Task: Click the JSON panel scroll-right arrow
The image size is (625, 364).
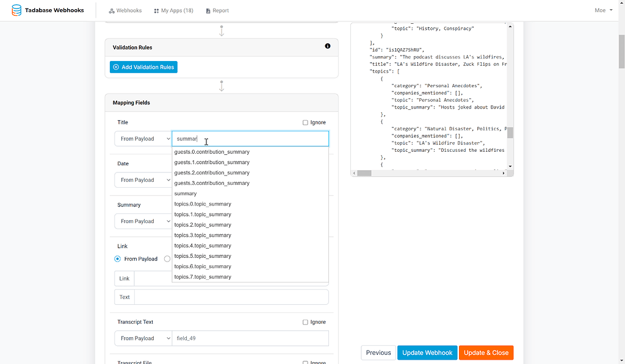Action: pyautogui.click(x=504, y=173)
